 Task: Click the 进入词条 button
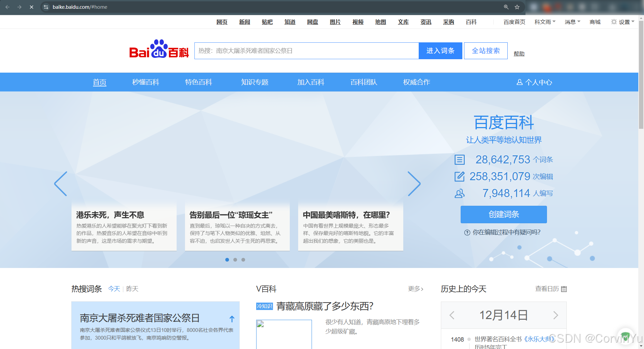pyautogui.click(x=440, y=51)
